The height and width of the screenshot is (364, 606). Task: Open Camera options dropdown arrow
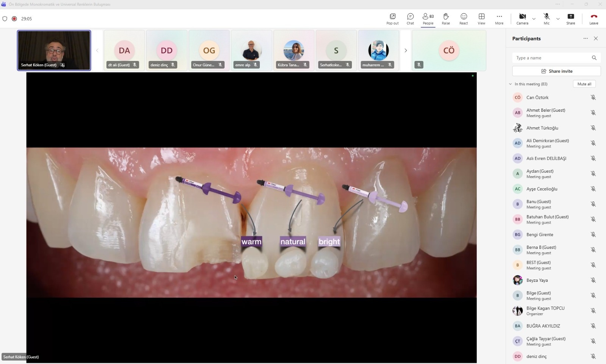click(534, 19)
